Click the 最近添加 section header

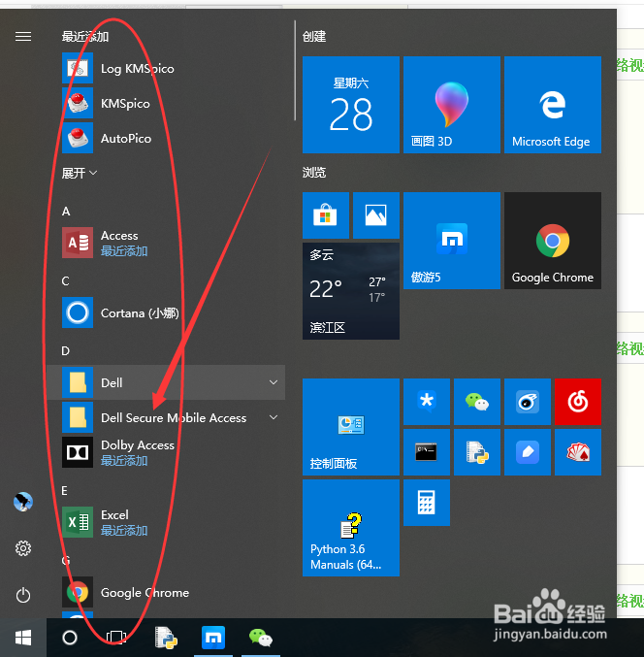pyautogui.click(x=85, y=37)
